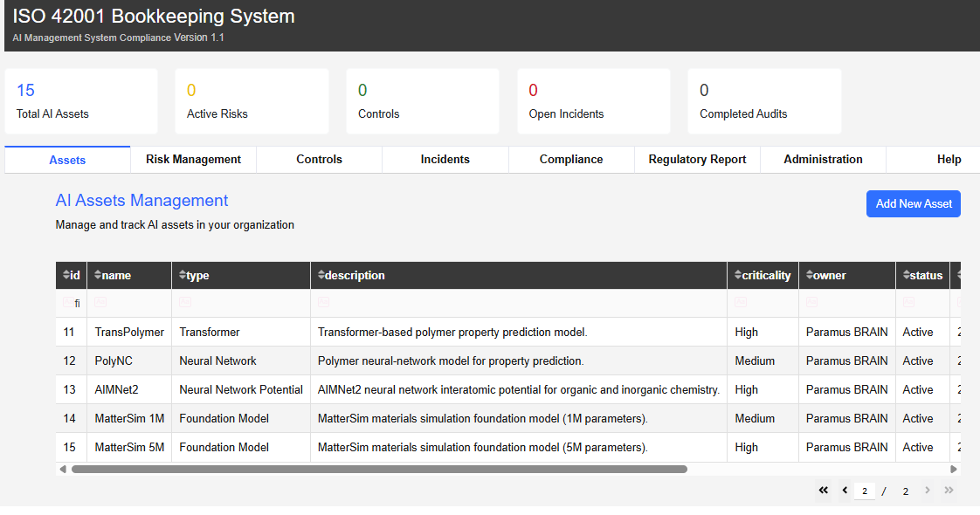Click the right arrow of horizontal scrollbar
Screen dimensions: 980x515
(954, 469)
